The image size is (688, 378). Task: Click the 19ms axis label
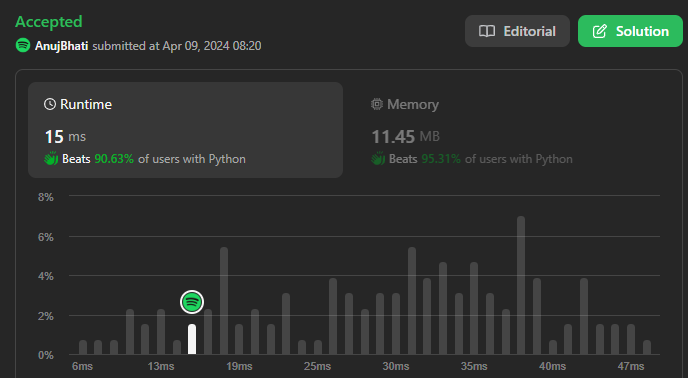pos(239,366)
